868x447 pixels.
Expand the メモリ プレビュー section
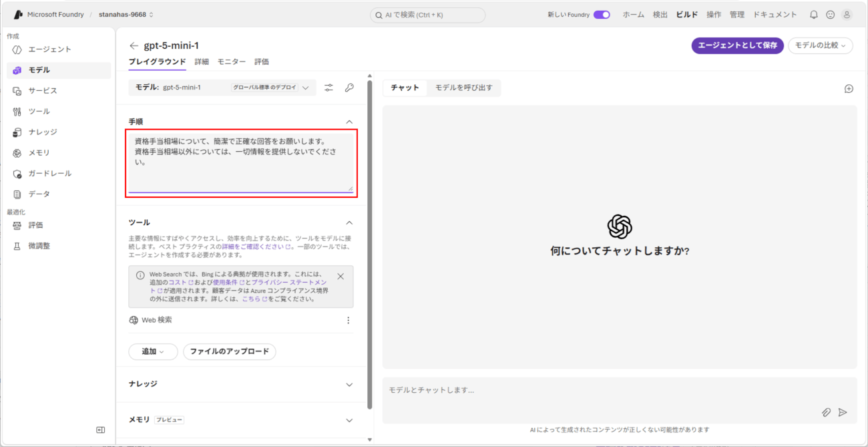349,420
